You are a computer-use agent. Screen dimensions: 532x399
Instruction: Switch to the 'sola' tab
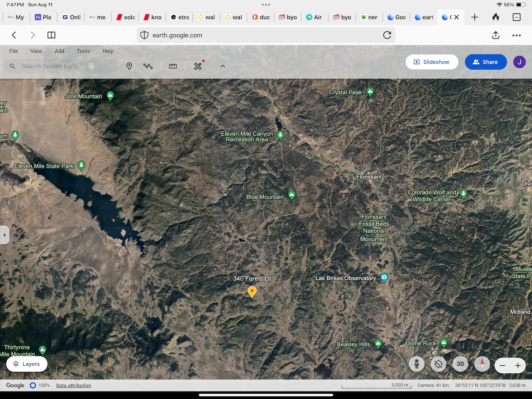[125, 17]
